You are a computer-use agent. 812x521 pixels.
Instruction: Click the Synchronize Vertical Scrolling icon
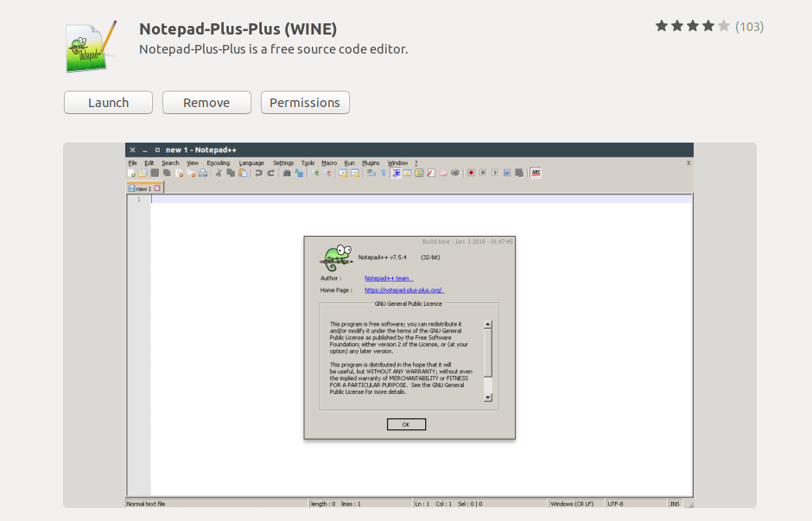(343, 173)
